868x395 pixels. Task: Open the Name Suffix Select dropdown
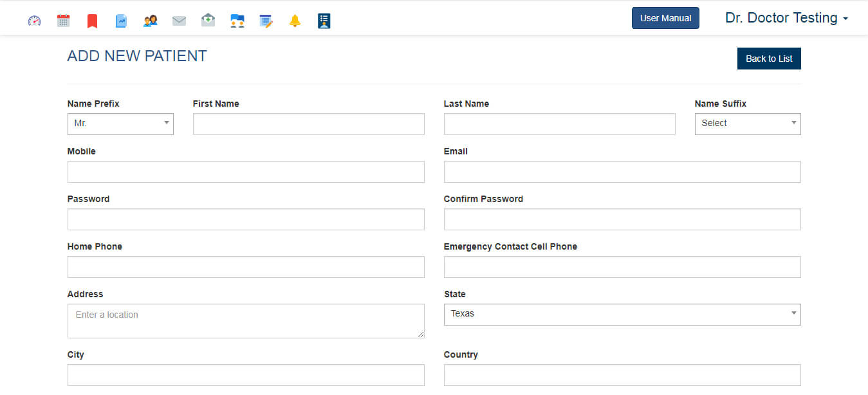pos(747,124)
